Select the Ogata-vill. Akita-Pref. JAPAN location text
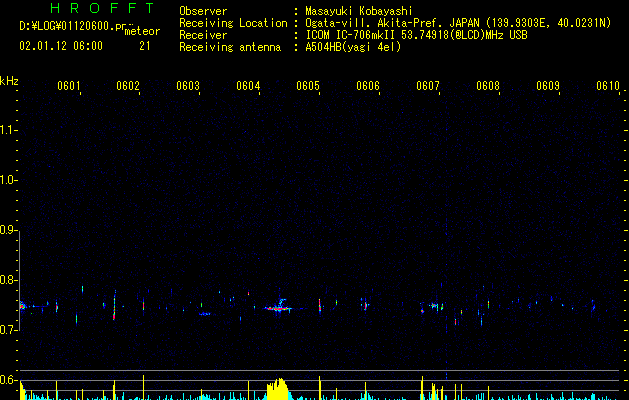The image size is (629, 400). tap(458, 23)
